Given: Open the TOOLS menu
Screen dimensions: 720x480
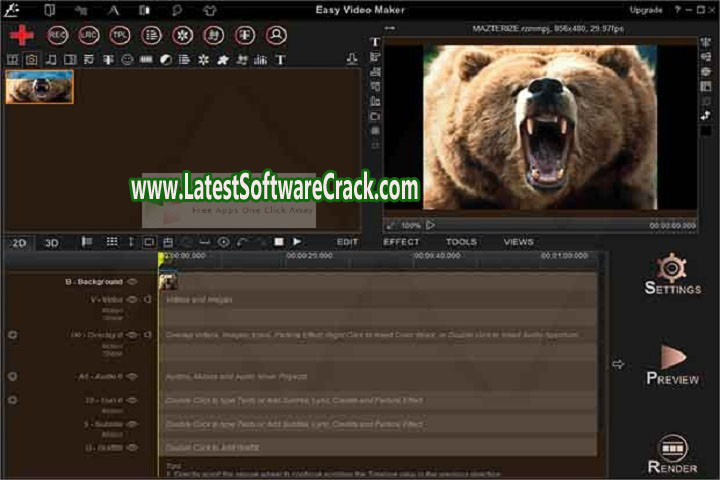Looking at the screenshot, I should tap(461, 242).
